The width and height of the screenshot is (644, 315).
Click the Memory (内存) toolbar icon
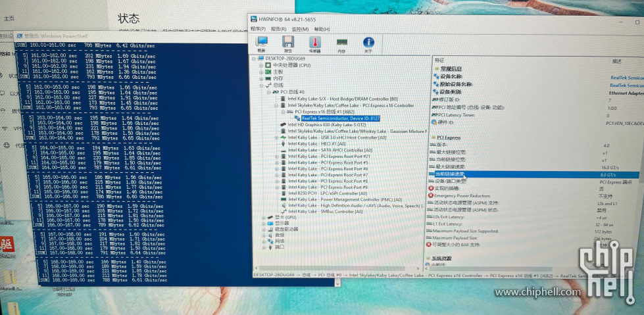[341, 43]
